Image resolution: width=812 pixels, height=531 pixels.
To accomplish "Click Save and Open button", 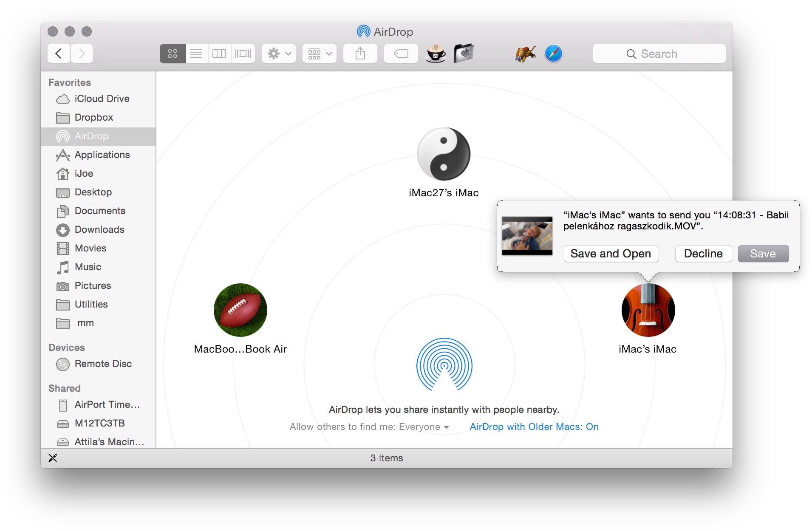I will 611,254.
